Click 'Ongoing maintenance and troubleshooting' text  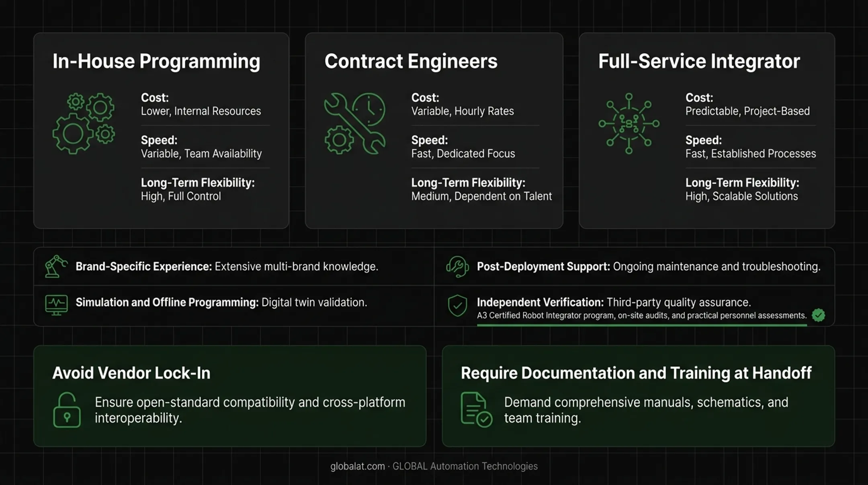pyautogui.click(x=717, y=267)
